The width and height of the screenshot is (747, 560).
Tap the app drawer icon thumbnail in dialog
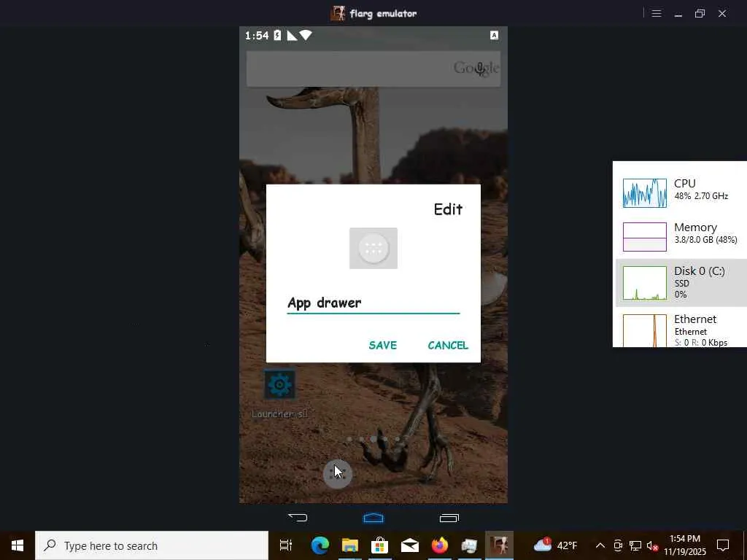373,248
